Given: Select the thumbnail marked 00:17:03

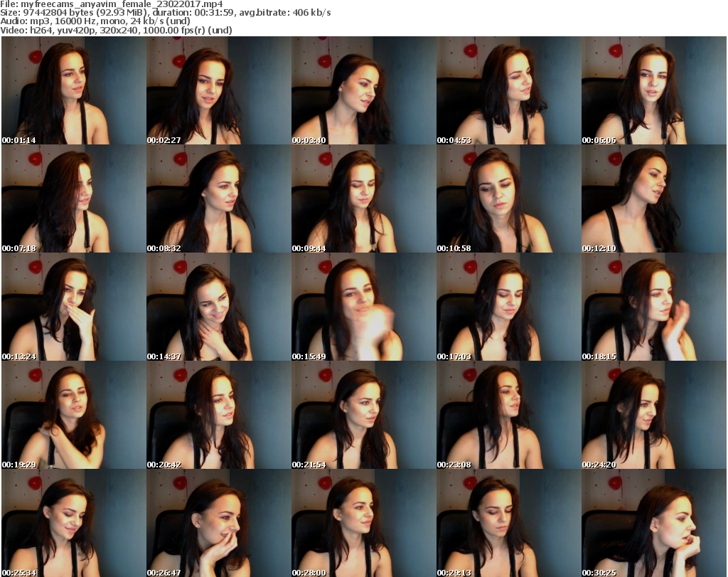Looking at the screenshot, I should 509,307.
